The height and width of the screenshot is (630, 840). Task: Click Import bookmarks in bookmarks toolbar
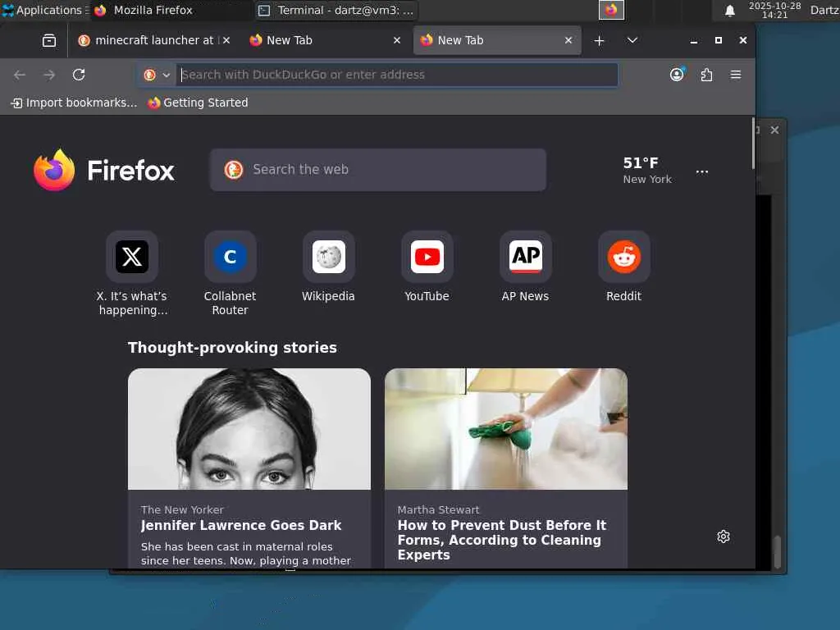74,103
